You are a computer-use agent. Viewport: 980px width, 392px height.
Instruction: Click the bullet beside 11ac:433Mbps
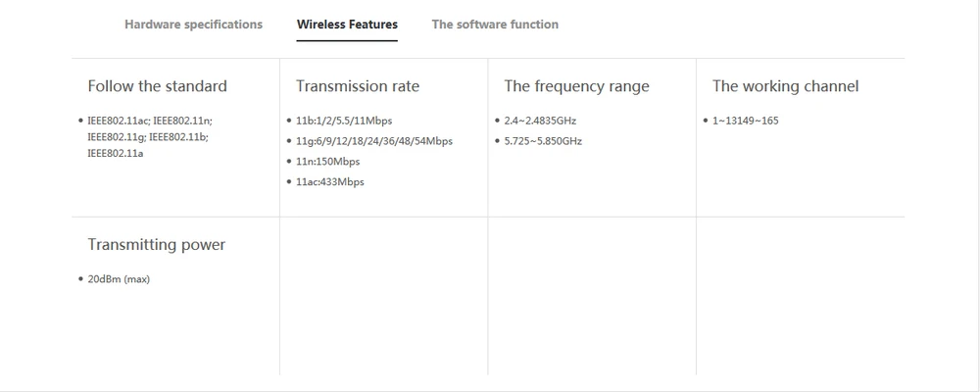[289, 182]
